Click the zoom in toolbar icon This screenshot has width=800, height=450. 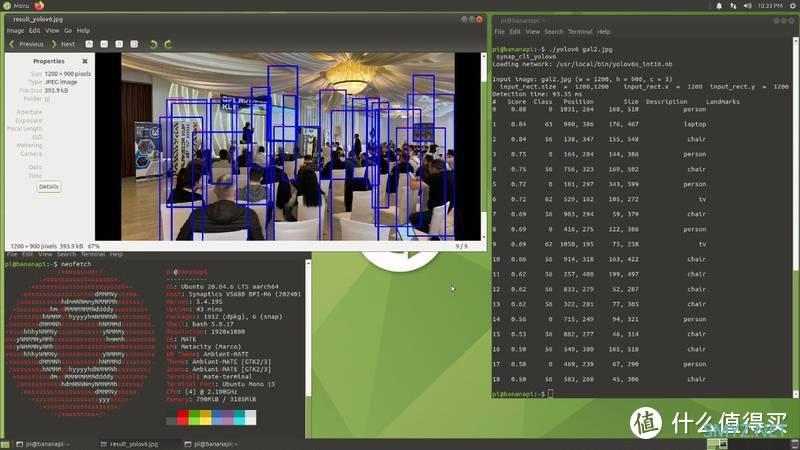point(89,44)
